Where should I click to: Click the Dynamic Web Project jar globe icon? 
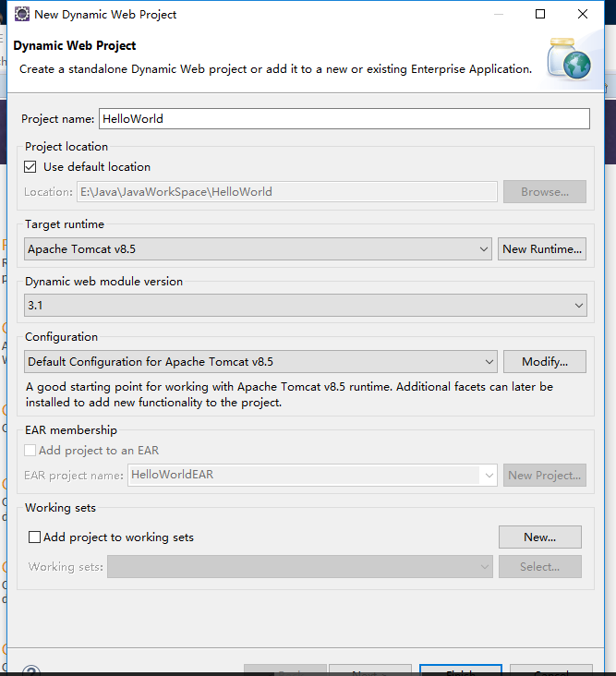coord(570,59)
